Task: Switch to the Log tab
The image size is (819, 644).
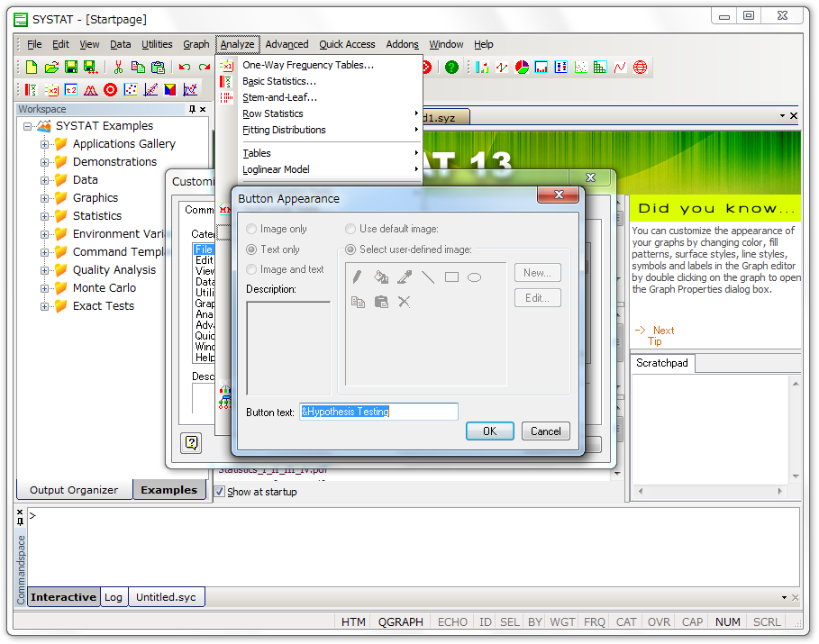Action: [x=114, y=597]
